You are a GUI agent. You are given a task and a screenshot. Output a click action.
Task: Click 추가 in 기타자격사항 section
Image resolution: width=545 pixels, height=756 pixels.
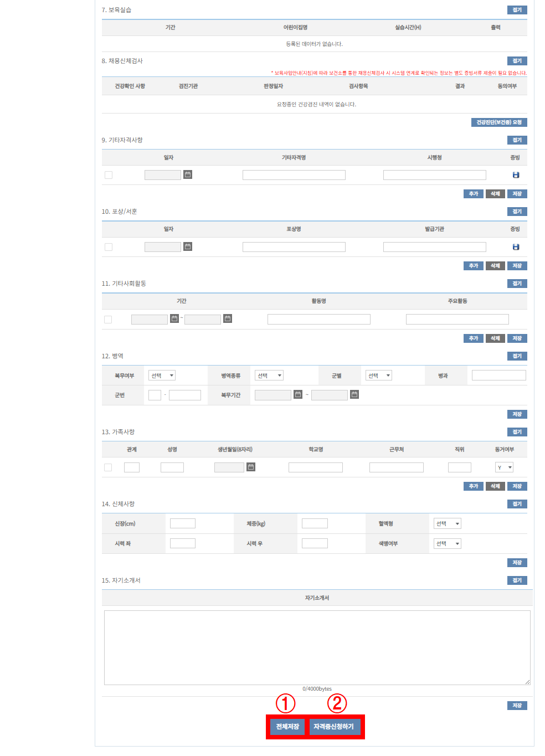pyautogui.click(x=474, y=194)
